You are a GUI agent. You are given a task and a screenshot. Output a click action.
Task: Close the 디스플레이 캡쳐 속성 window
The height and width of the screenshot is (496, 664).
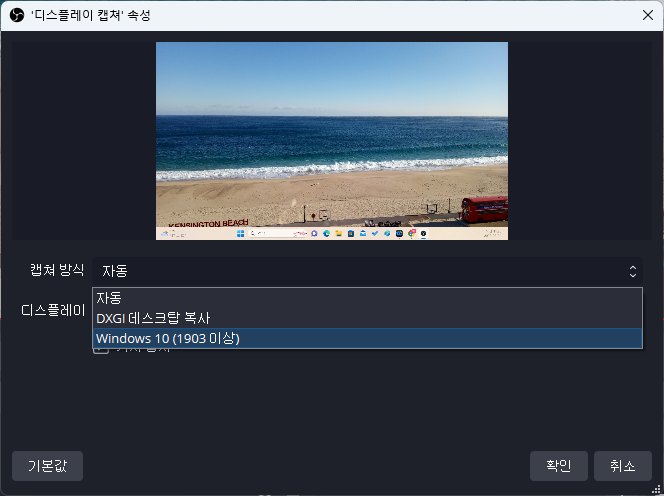647,15
